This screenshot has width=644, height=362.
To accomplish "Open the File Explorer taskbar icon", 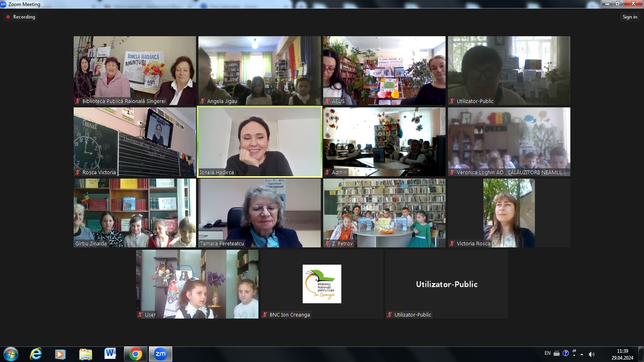I will [85, 354].
